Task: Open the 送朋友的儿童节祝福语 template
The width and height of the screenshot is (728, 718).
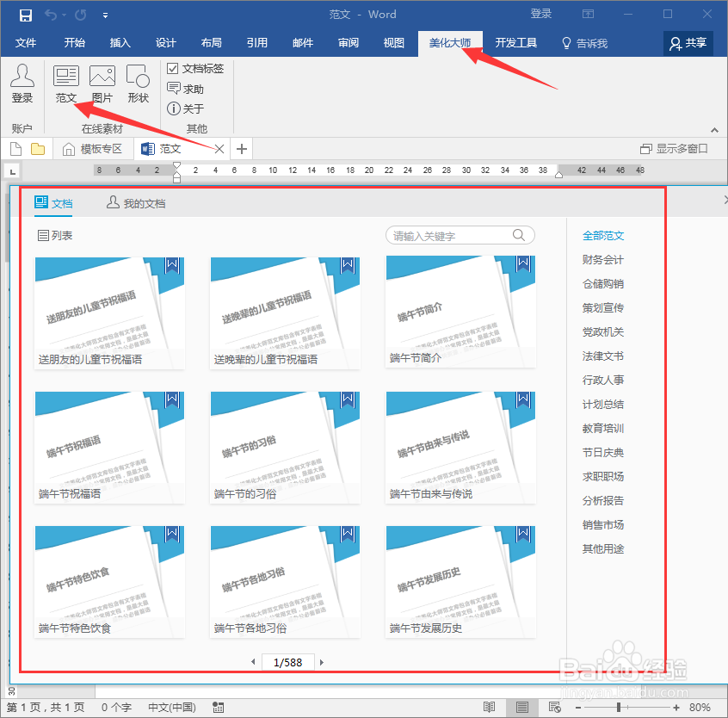Action: [109, 313]
